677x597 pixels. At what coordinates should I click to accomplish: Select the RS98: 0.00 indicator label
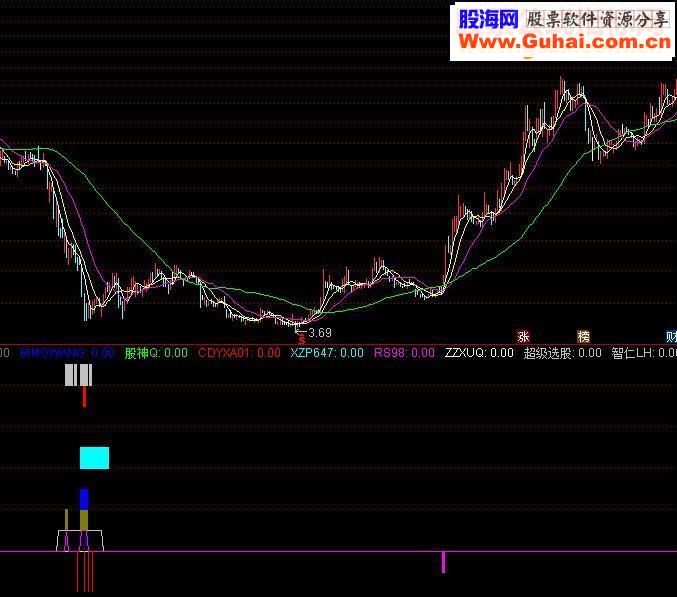click(404, 353)
